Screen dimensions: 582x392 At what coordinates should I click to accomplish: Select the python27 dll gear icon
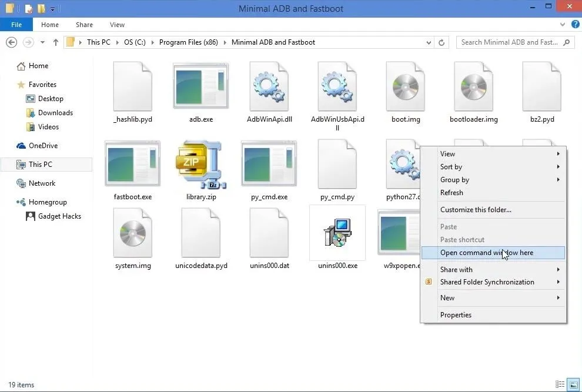click(x=403, y=164)
